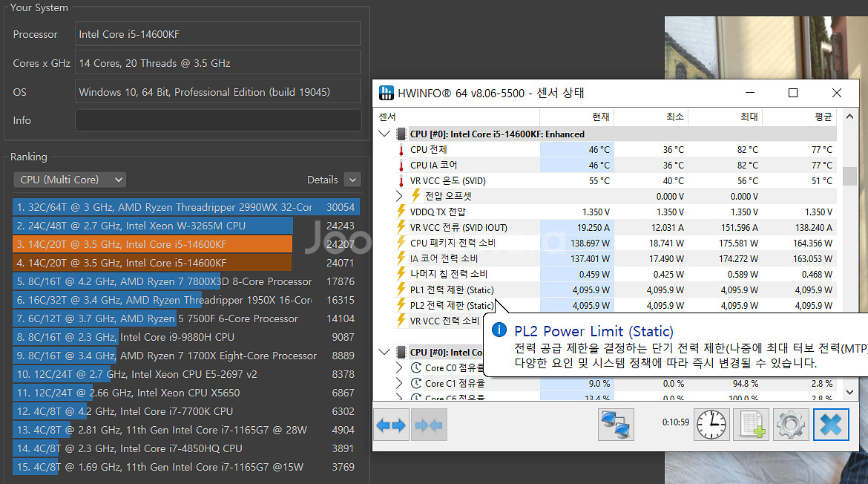Click the Processor field Intel Core i5-14600KF
868x484 pixels.
click(218, 34)
